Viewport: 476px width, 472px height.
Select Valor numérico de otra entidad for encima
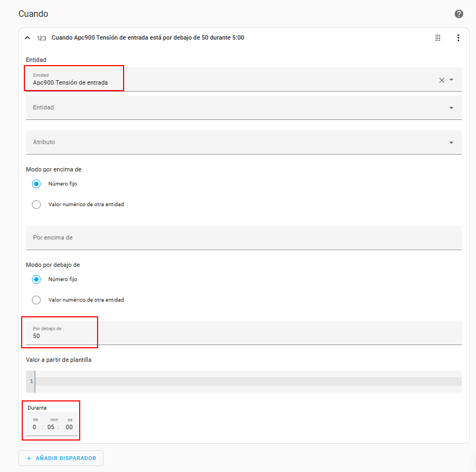[x=36, y=205]
